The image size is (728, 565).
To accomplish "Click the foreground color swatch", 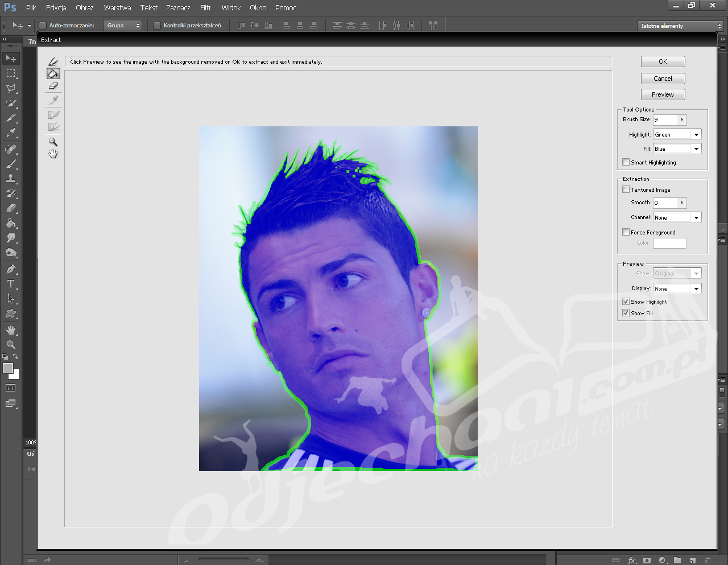I will click(x=8, y=368).
